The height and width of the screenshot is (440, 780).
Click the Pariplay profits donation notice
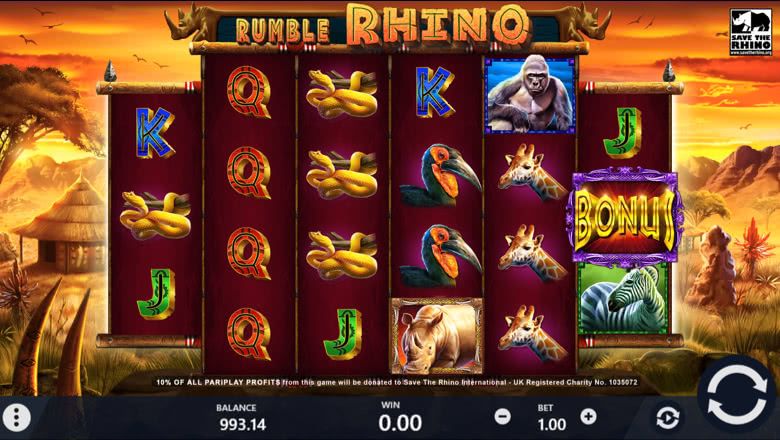(396, 382)
